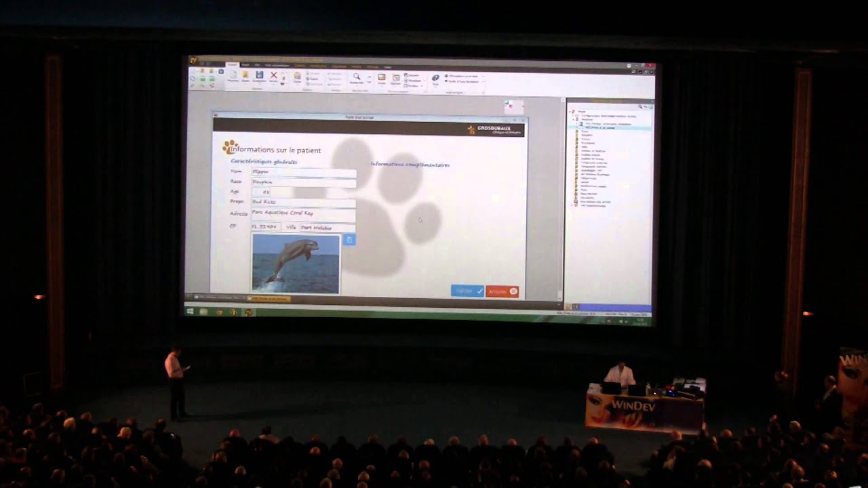Click the dolphin photo thumbnail
The height and width of the screenshot is (488, 868).
[296, 264]
